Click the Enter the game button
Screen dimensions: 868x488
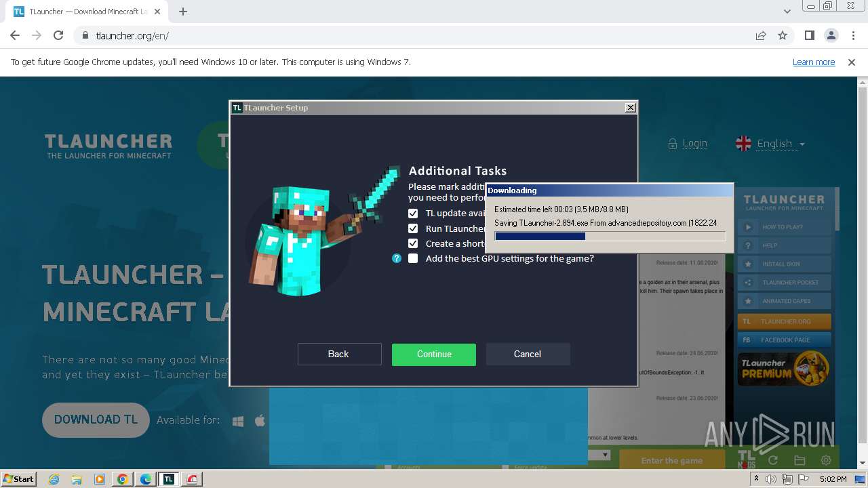tap(671, 460)
